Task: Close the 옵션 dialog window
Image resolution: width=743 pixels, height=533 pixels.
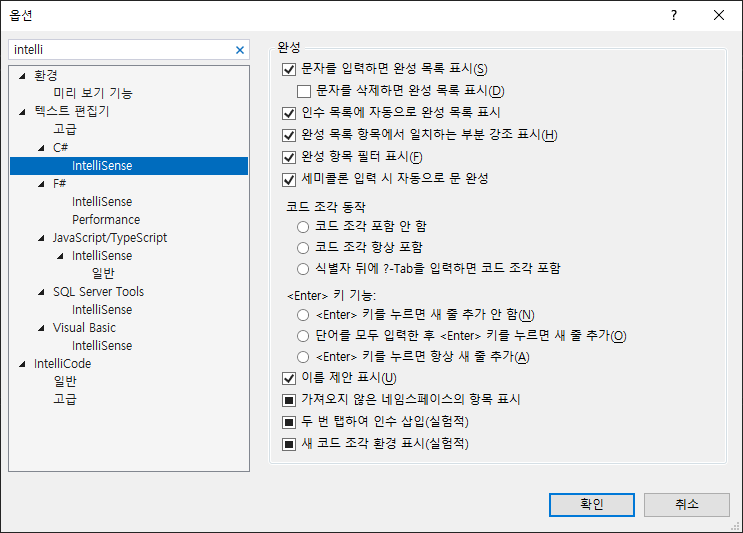Action: point(719,15)
